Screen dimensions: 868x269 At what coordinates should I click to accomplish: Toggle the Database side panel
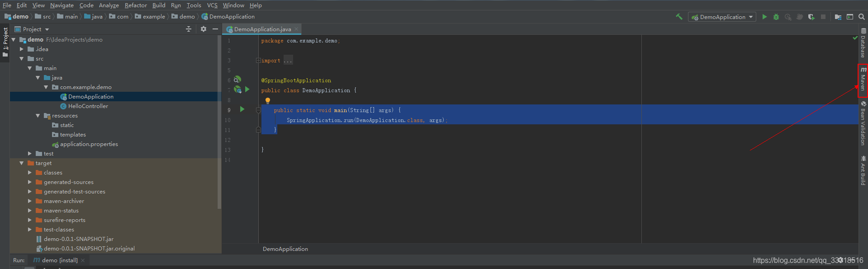(863, 44)
